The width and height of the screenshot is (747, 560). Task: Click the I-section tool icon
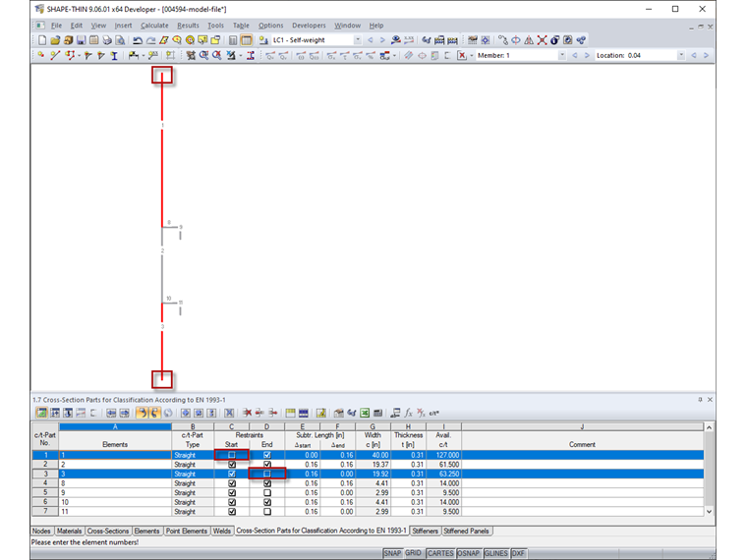click(x=114, y=56)
